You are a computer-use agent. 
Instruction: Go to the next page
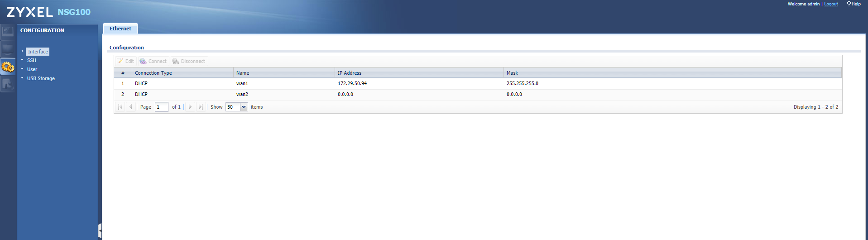tap(190, 107)
